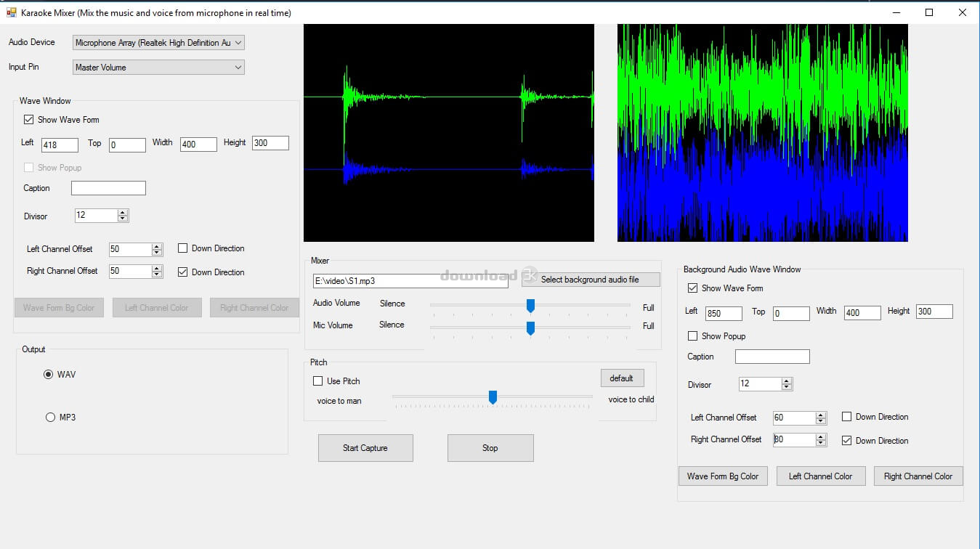Select MP3 output format

50,418
